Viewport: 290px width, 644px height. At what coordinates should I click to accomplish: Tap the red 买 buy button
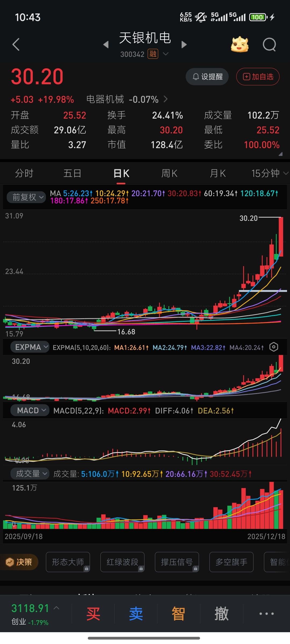click(93, 614)
